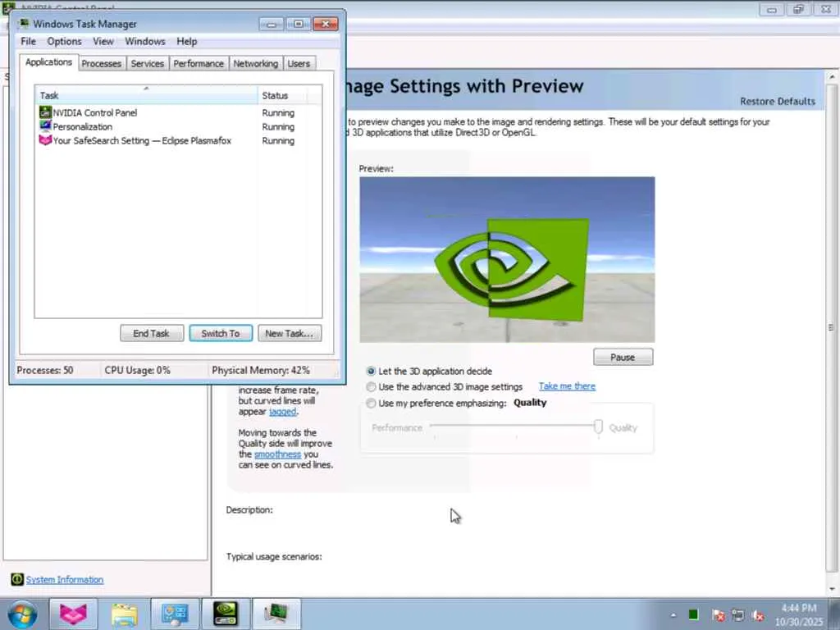The height and width of the screenshot is (630, 840).
Task: Select Your SafeSearch Setting — Eclipse Plasmafox task
Action: pyautogui.click(x=178, y=140)
